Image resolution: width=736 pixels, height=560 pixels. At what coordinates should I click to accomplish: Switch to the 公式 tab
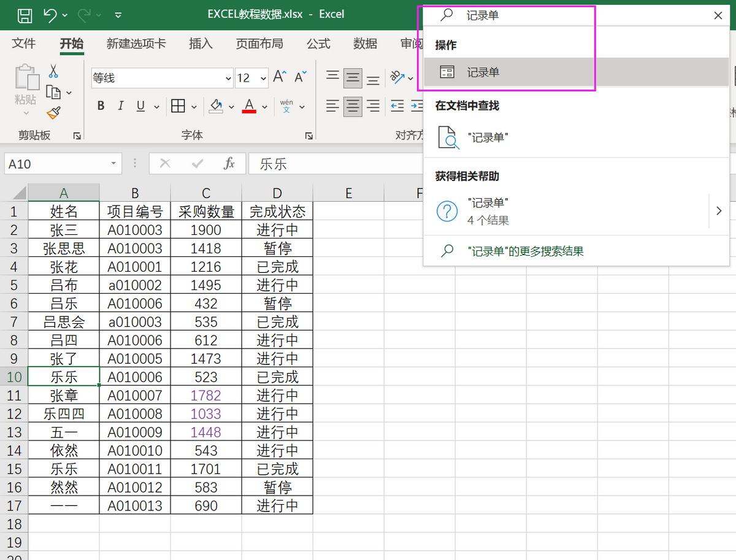(x=318, y=44)
